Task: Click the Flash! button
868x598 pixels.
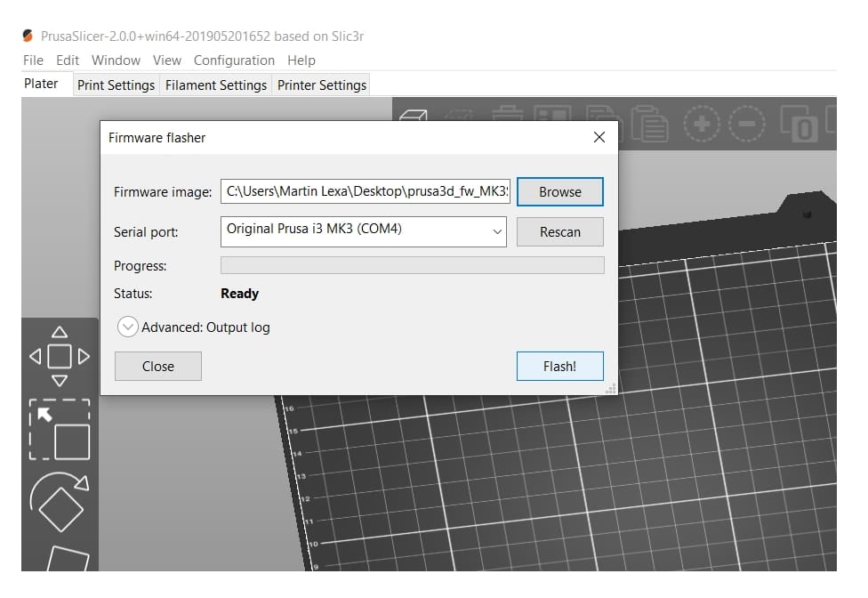Action: tap(559, 366)
